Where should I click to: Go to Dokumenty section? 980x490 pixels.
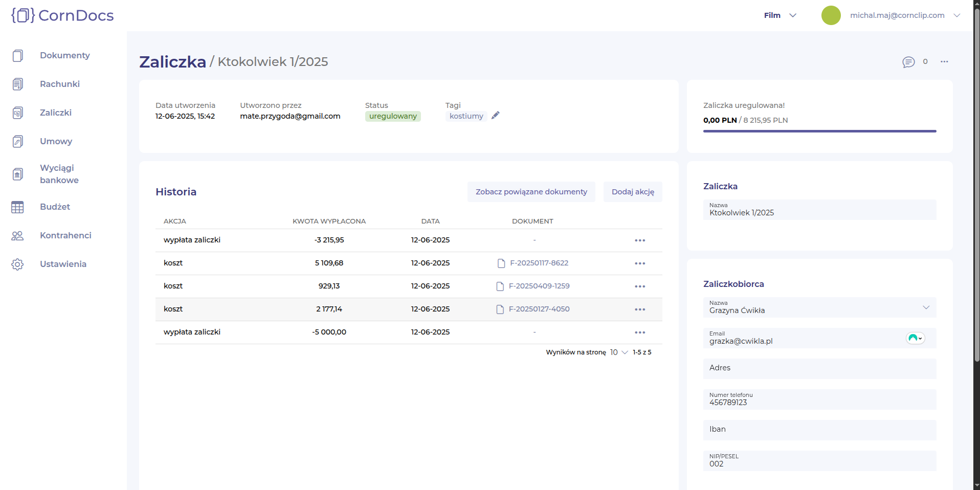65,55
